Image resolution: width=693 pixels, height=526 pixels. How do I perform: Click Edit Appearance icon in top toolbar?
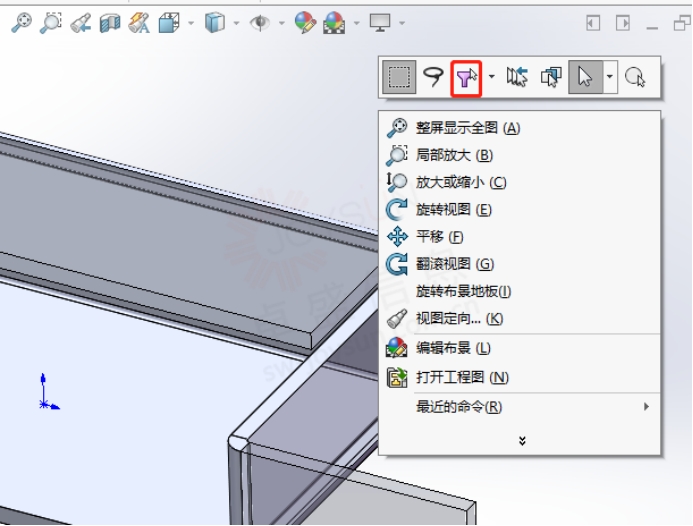pos(305,23)
